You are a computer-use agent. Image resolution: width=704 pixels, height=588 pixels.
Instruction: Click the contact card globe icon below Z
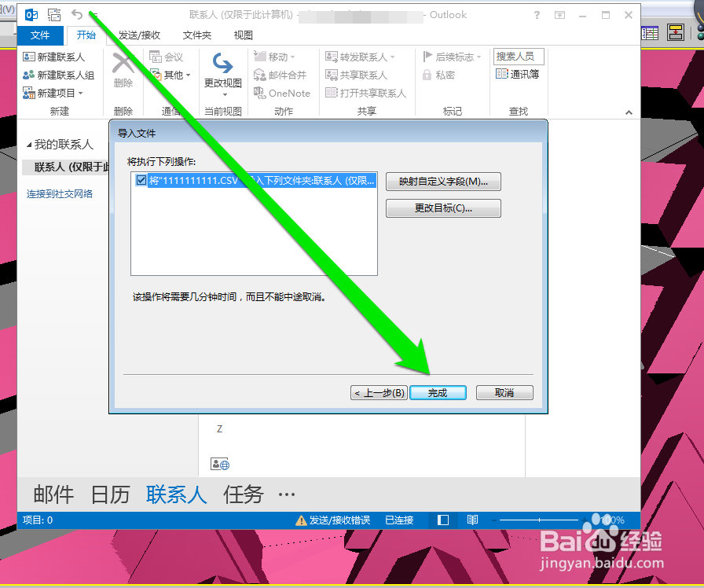220,464
